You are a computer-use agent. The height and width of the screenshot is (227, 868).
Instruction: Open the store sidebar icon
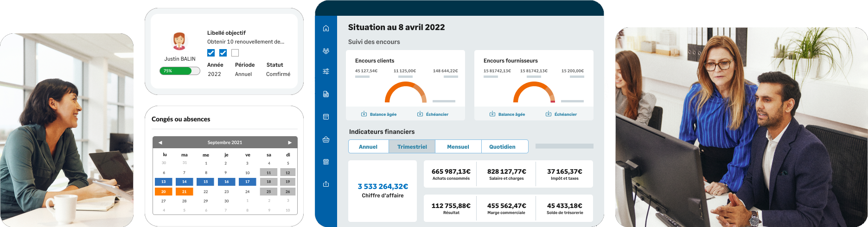point(326,162)
